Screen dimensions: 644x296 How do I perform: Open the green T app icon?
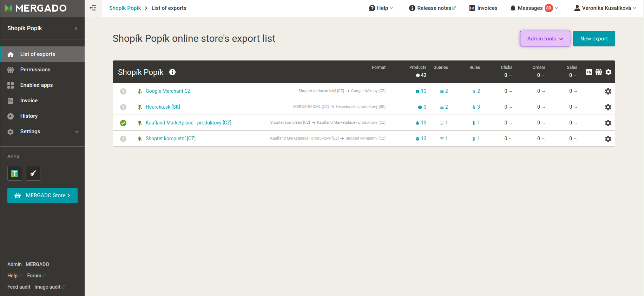[x=15, y=173]
